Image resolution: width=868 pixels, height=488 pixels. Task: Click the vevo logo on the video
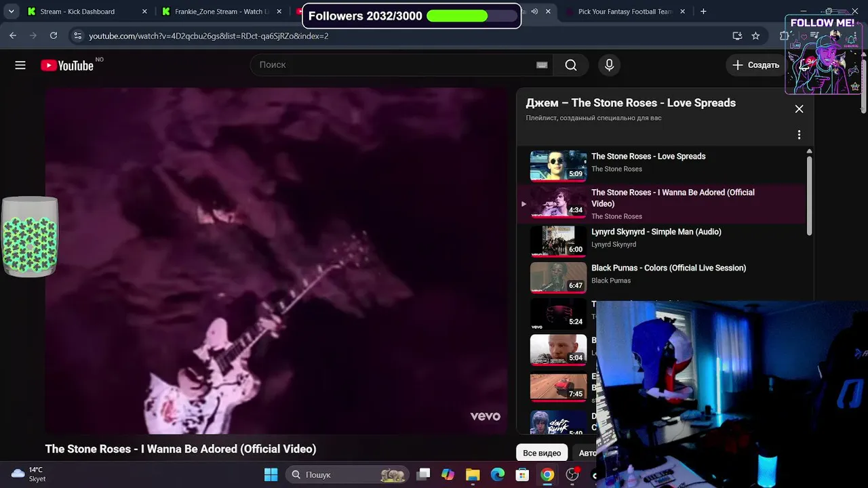[486, 416]
